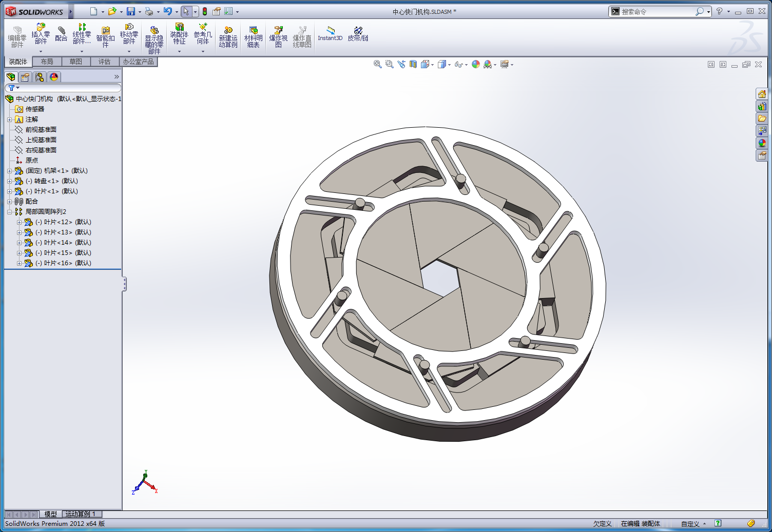Image resolution: width=772 pixels, height=532 pixels.
Task: Save the assembly with the floppy icon
Action: (131, 11)
